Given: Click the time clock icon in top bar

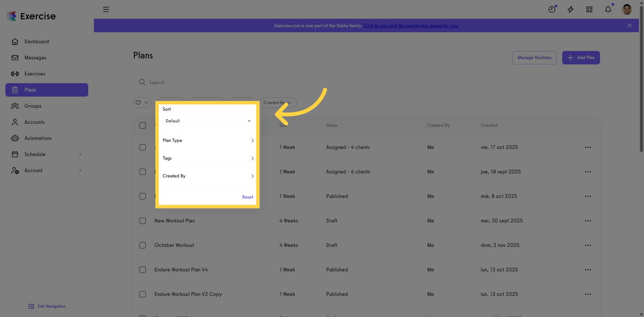Looking at the screenshot, I should (x=552, y=9).
